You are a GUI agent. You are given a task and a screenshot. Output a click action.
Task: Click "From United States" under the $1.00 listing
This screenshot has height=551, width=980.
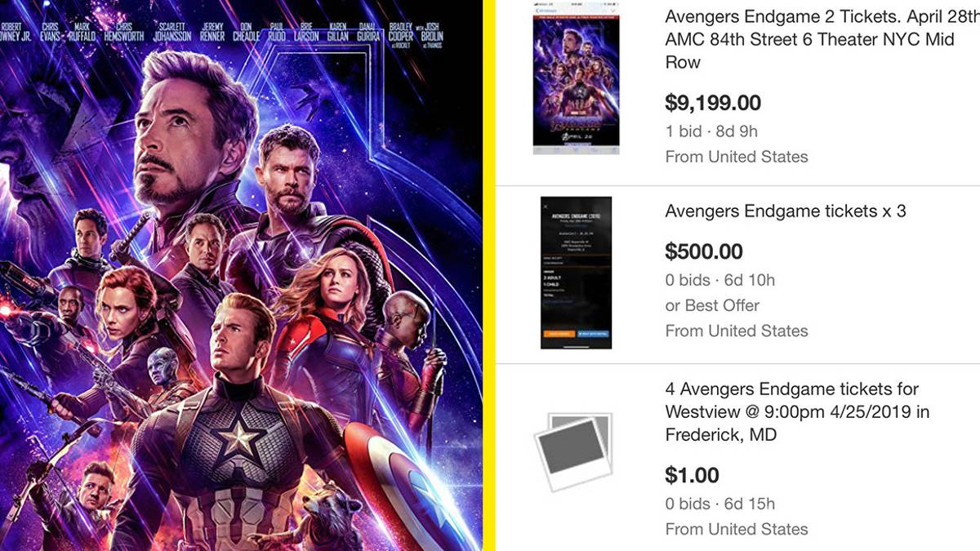pos(737,529)
